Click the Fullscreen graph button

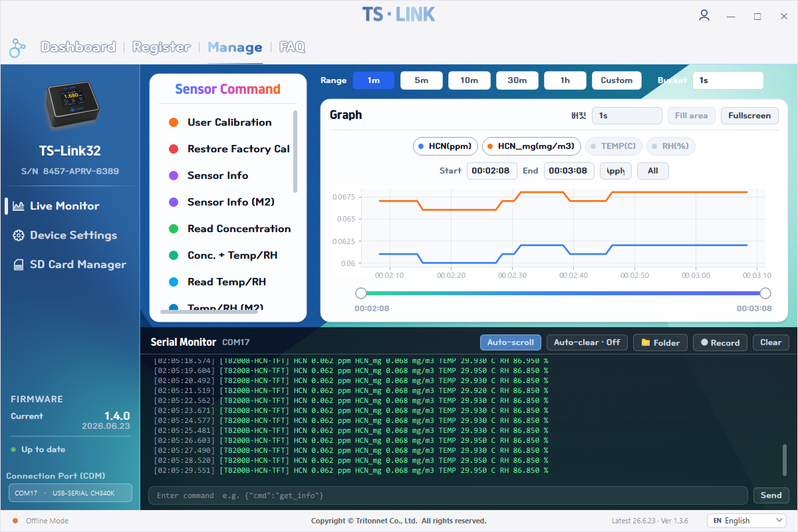[x=749, y=116]
